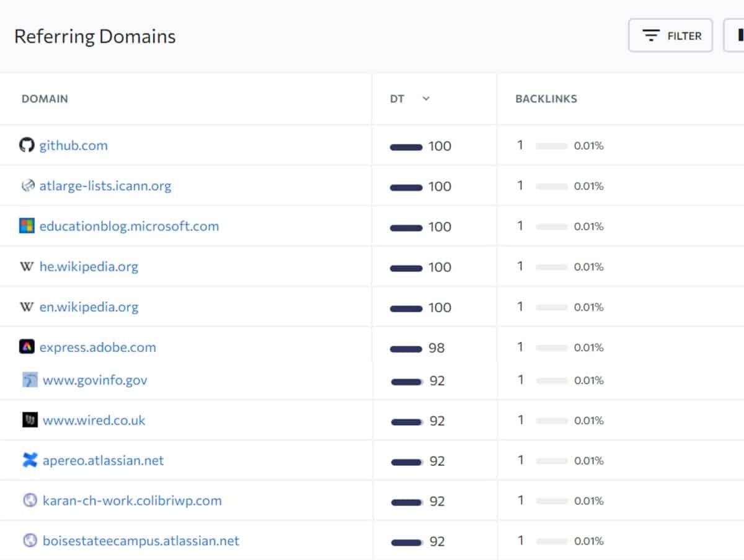Click the ICANN globe icon
The height and width of the screenshot is (560, 744).
click(27, 185)
